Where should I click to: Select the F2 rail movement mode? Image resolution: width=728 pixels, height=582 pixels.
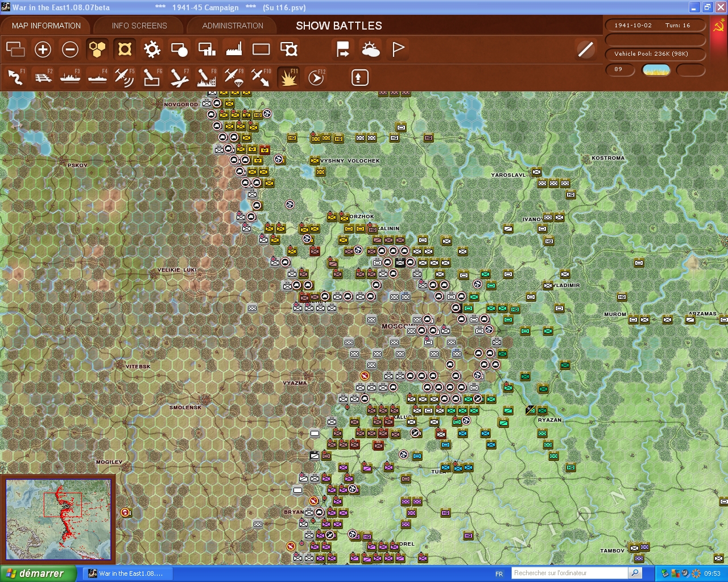(x=43, y=77)
